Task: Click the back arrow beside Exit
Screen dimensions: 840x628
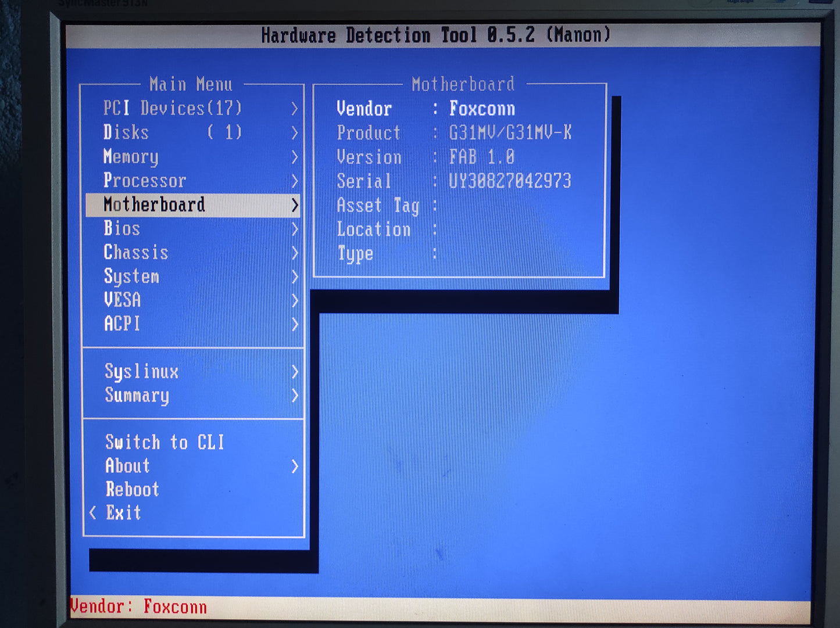Action: coord(92,512)
